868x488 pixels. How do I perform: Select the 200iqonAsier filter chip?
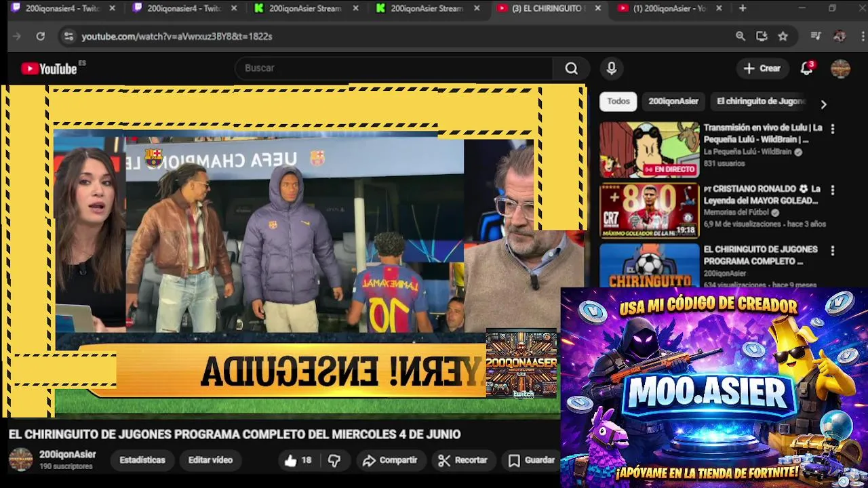click(x=673, y=102)
